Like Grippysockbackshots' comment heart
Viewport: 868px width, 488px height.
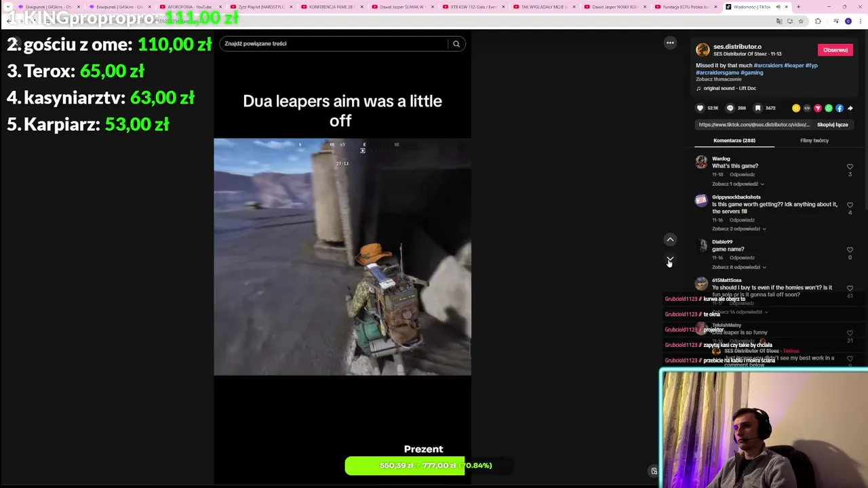[850, 205]
